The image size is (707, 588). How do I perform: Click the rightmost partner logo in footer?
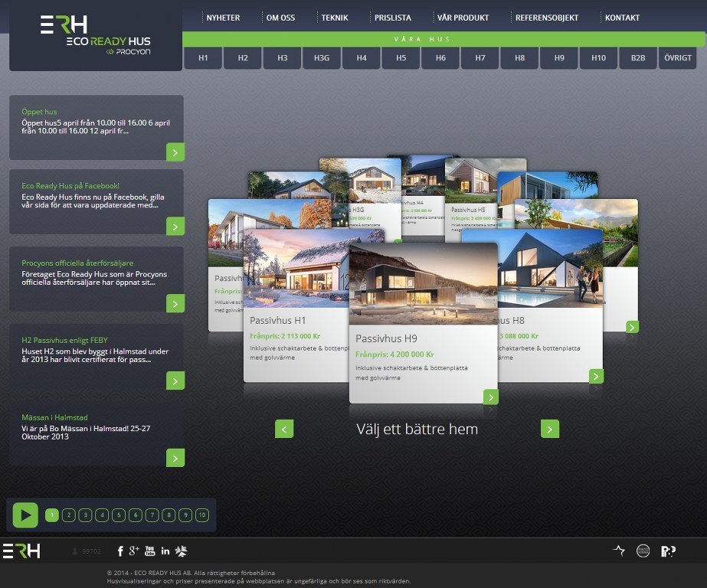[x=668, y=551]
